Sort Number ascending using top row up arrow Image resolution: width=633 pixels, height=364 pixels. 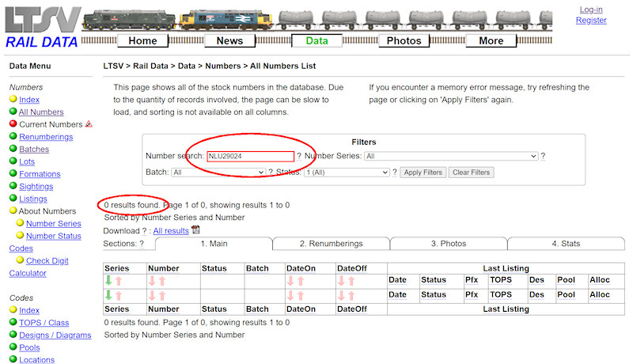pyautogui.click(x=162, y=281)
